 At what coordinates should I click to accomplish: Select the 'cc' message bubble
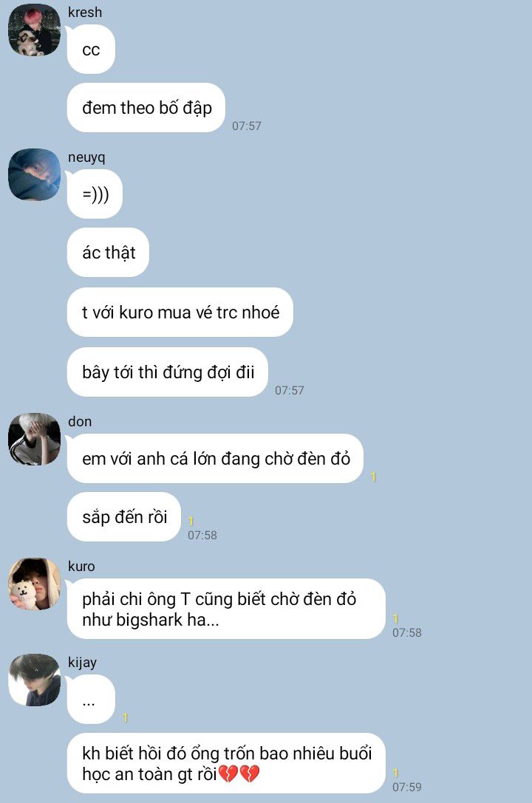[x=91, y=49]
